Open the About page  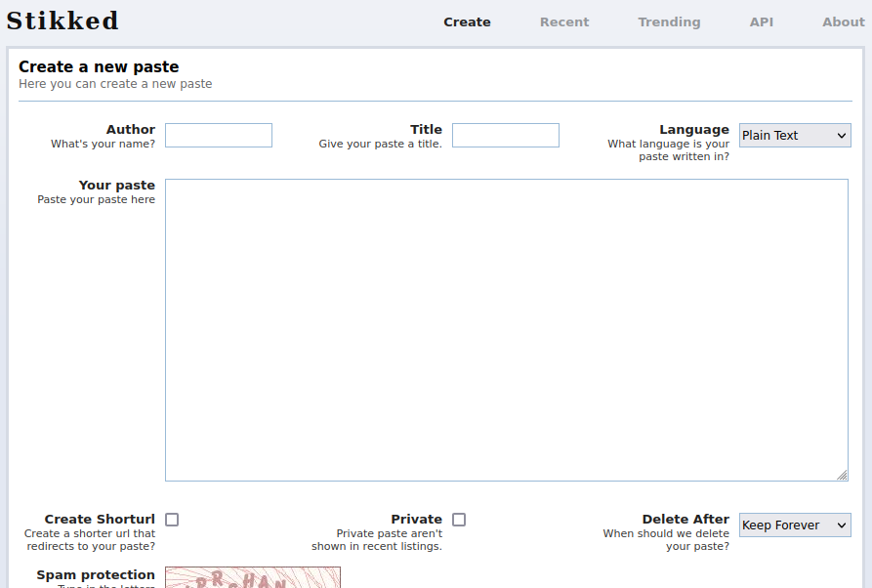(842, 21)
